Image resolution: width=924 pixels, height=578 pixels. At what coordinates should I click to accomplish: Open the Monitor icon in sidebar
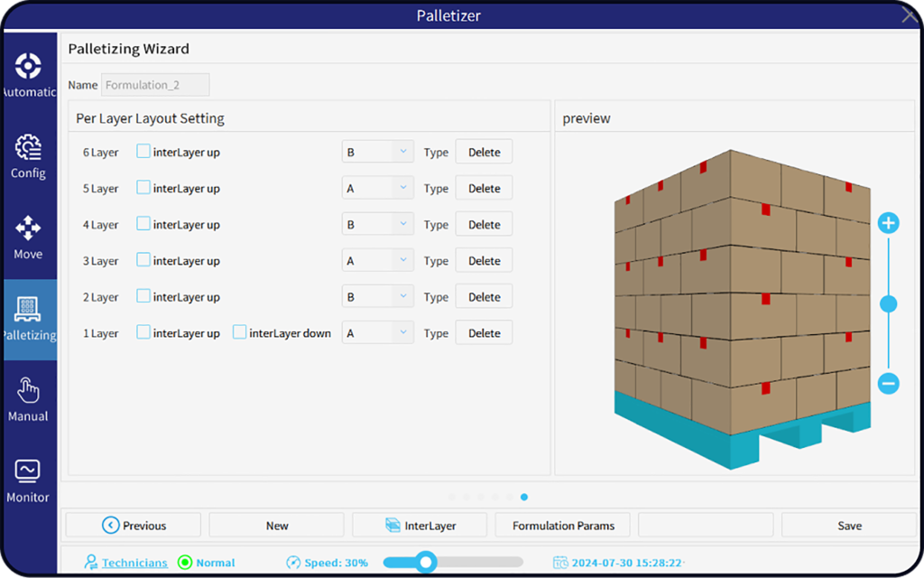[28, 472]
